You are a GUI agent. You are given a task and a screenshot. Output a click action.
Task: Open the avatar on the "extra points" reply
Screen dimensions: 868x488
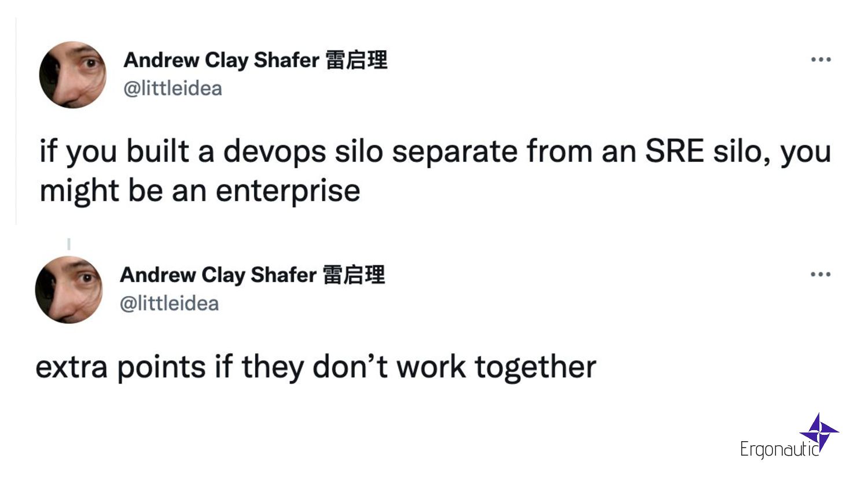69,290
